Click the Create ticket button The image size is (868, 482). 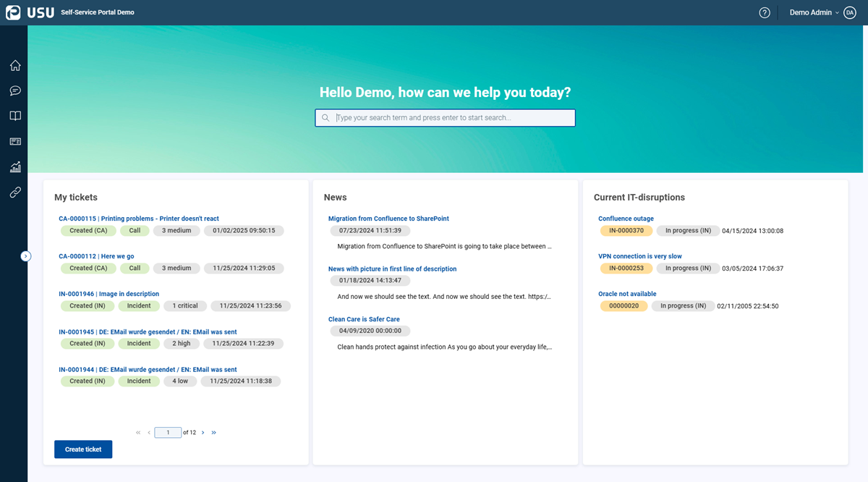[x=83, y=449]
